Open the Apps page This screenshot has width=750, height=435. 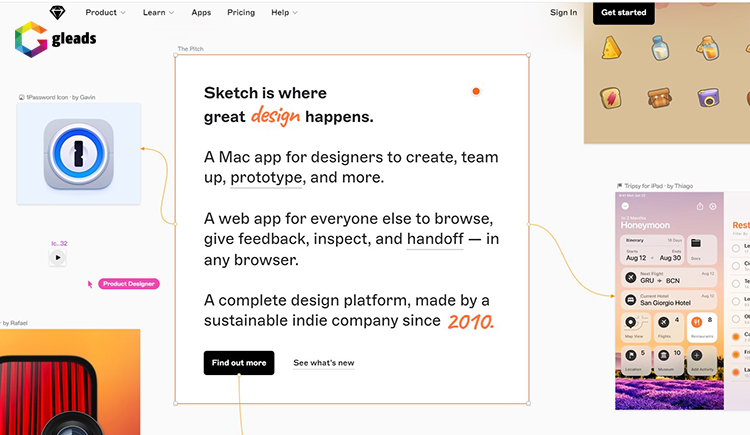coord(201,13)
